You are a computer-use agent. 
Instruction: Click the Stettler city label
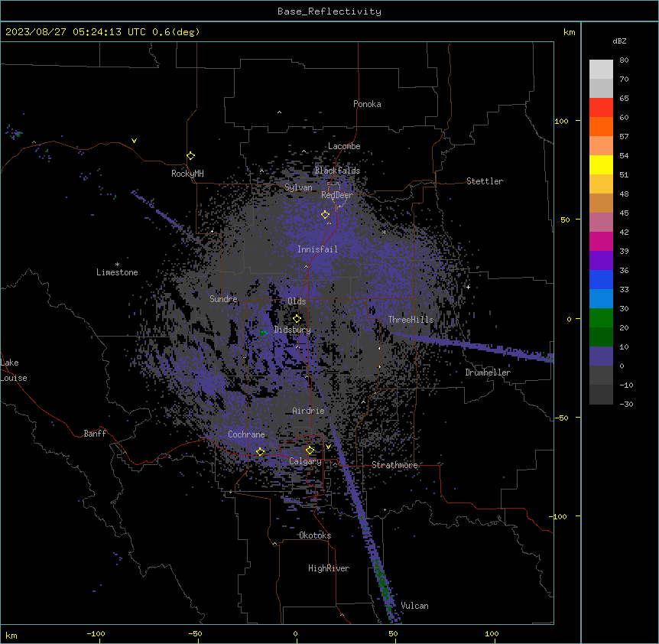pyautogui.click(x=485, y=181)
